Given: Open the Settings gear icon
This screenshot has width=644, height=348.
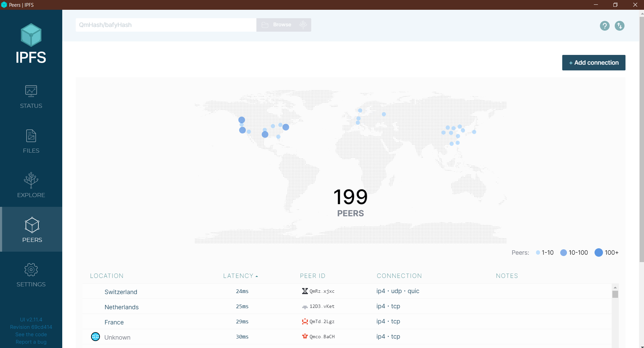Looking at the screenshot, I should 31,270.
